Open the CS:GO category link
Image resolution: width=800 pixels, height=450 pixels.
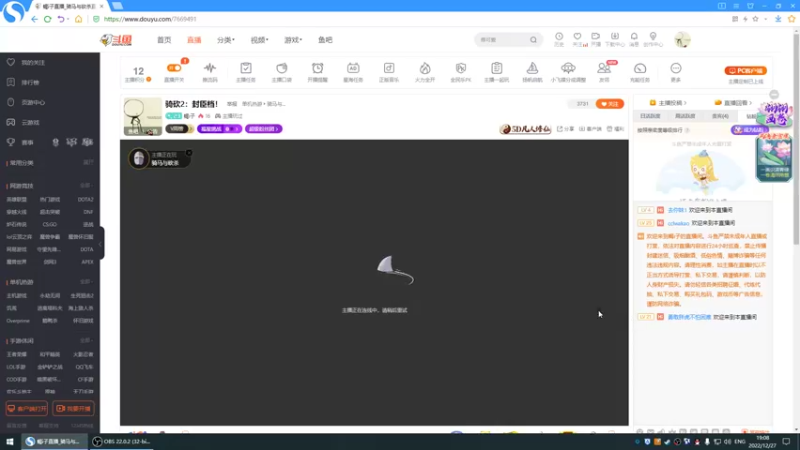pyautogui.click(x=49, y=224)
